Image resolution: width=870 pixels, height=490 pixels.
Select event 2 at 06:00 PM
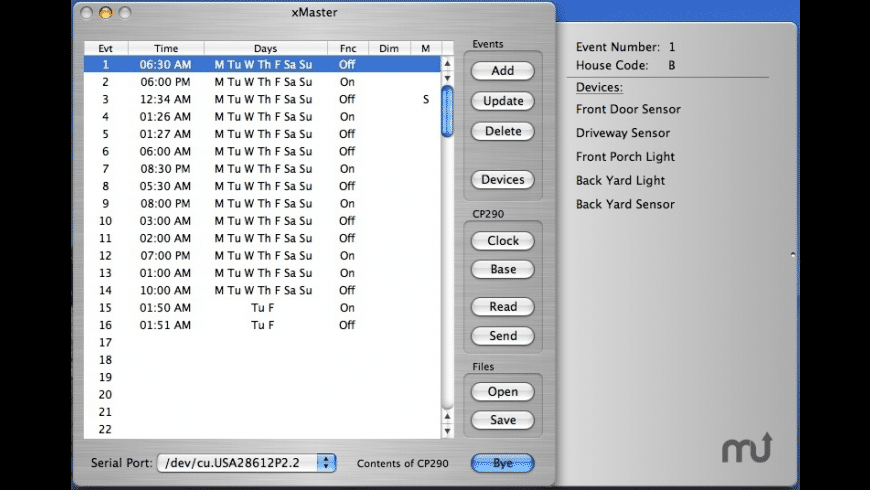pyautogui.click(x=262, y=82)
